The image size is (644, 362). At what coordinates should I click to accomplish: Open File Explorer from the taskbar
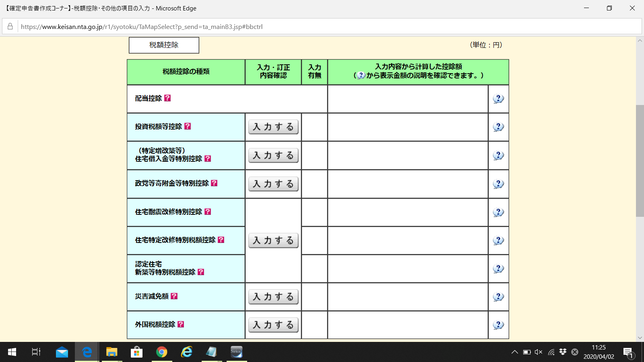click(111, 352)
